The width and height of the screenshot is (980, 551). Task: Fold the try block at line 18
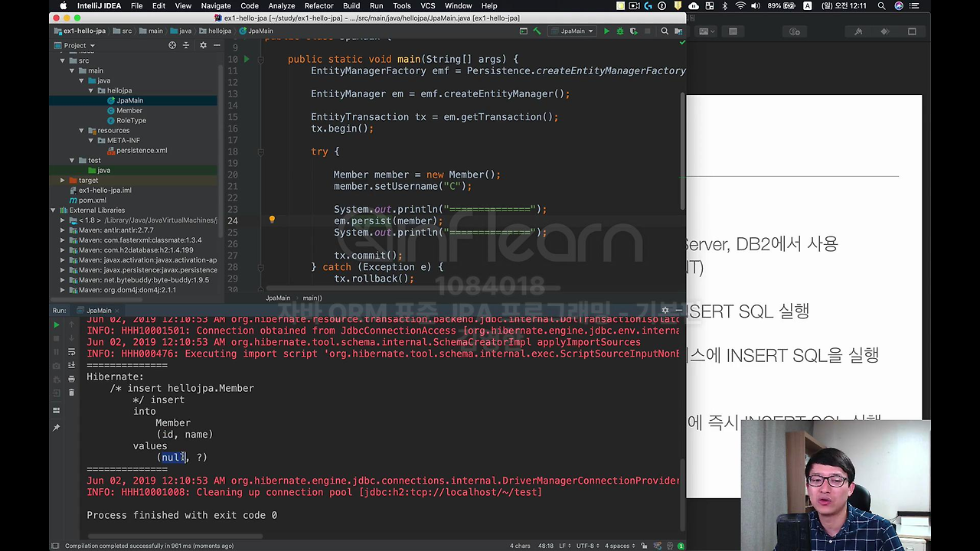coord(260,152)
